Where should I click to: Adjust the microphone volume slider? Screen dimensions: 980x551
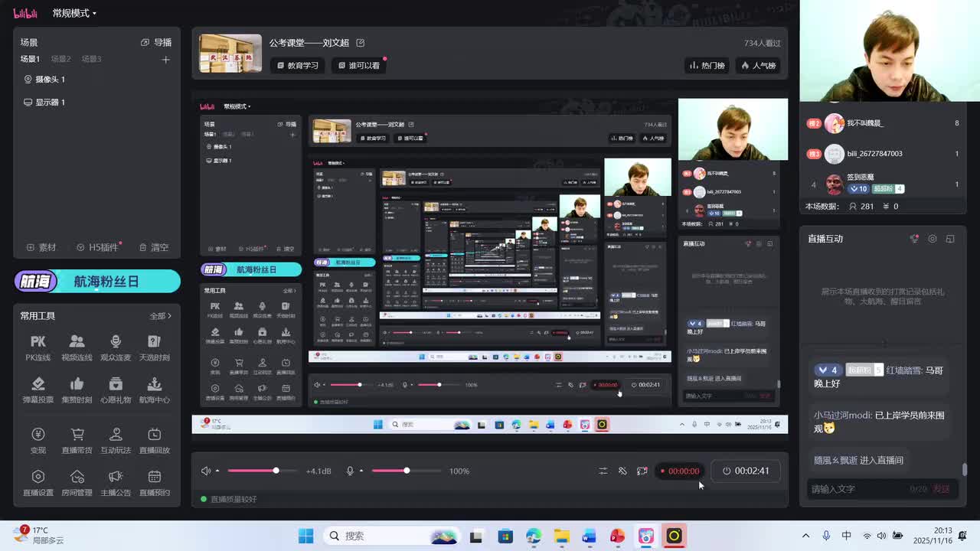click(407, 471)
